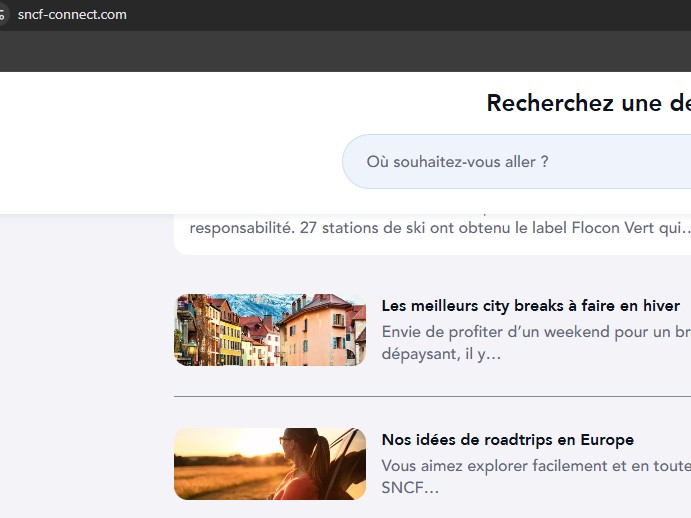Open the sunset roadtrip woman thumbnail

[270, 464]
